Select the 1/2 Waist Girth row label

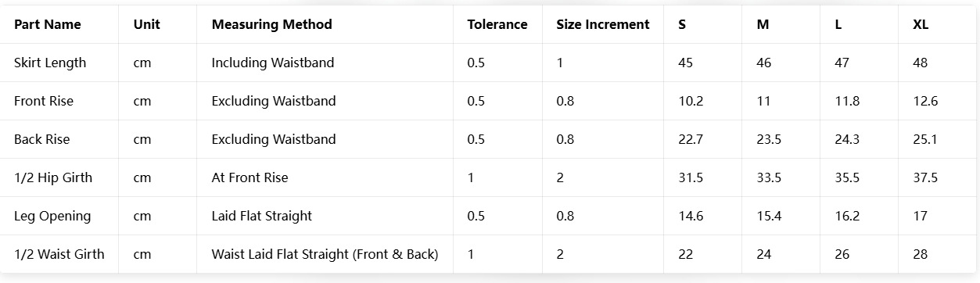coord(59,254)
